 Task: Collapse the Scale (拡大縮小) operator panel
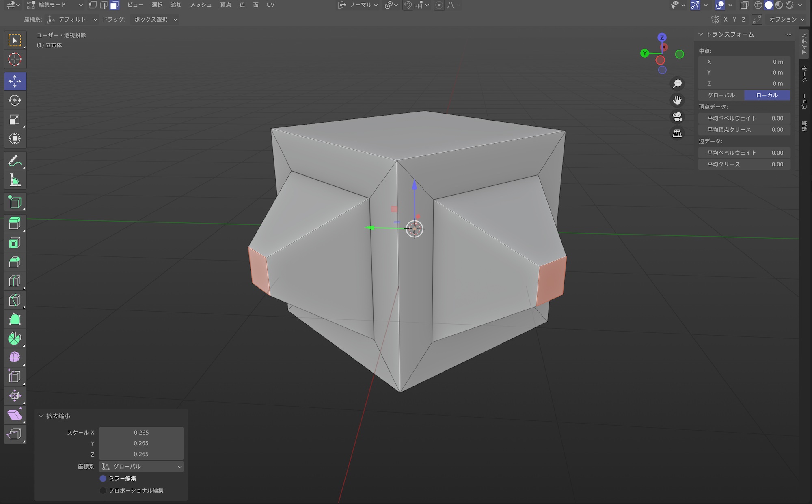click(41, 416)
